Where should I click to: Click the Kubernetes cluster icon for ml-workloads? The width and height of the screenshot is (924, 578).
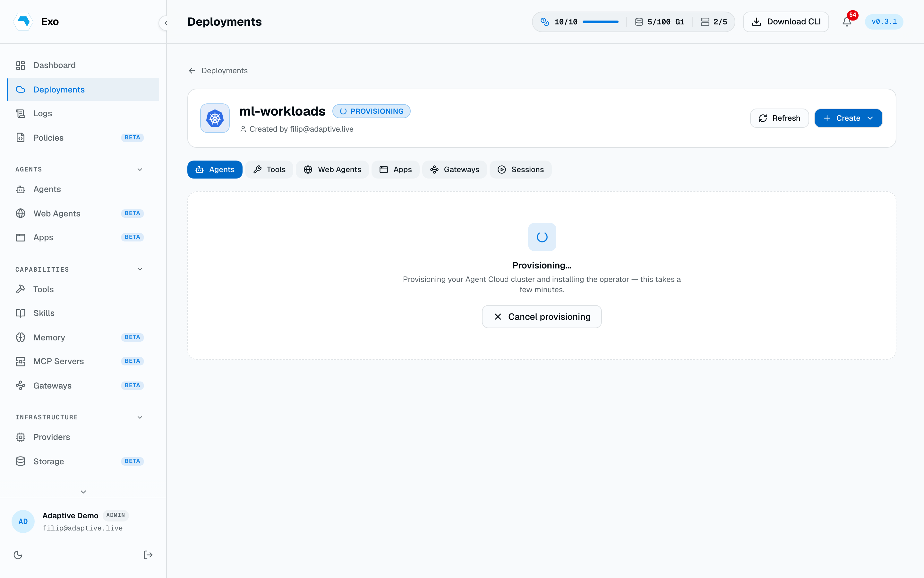[215, 118]
